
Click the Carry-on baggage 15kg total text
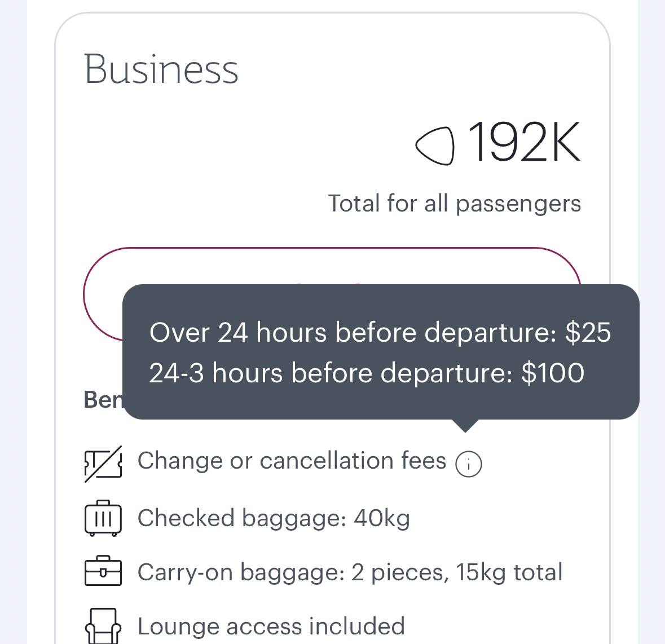coord(350,572)
